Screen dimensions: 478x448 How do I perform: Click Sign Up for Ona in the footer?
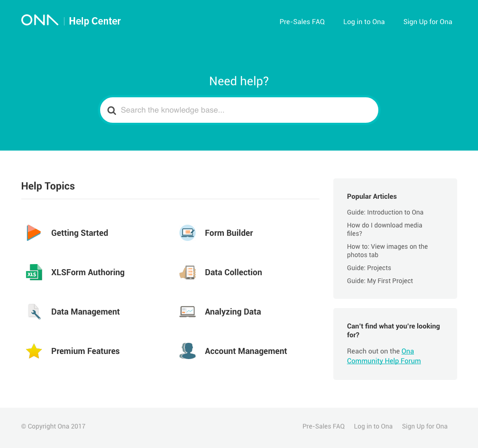tap(425, 426)
